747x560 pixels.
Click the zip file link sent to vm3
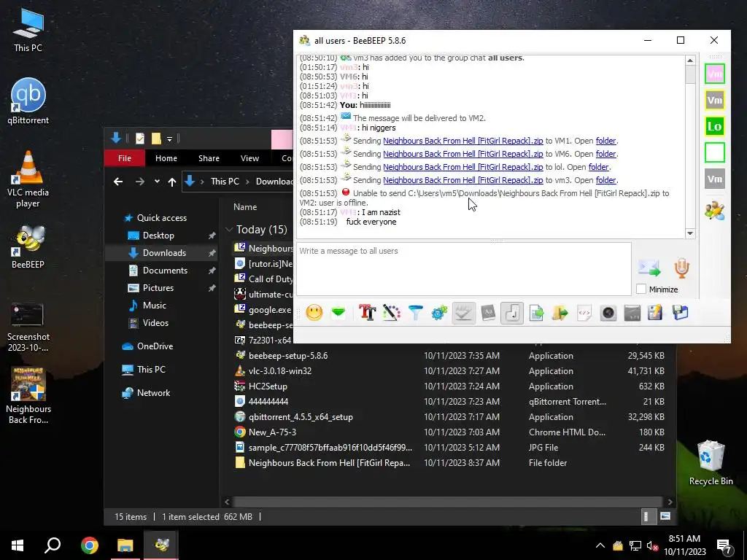463,180
